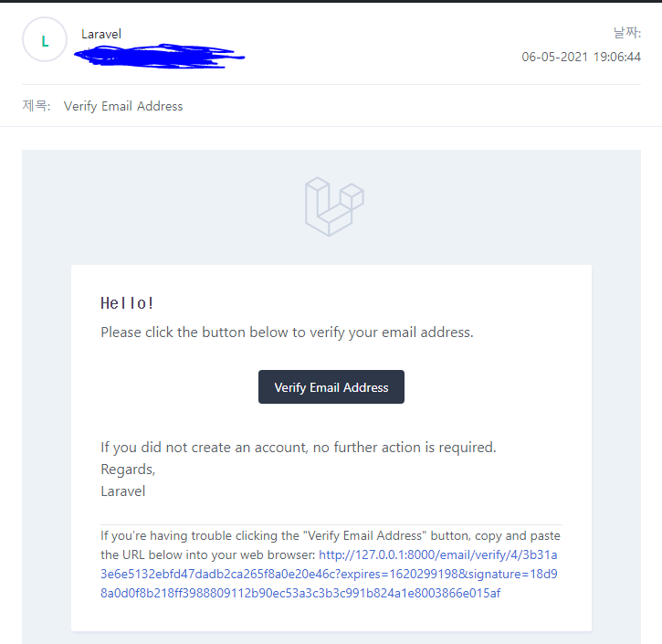Click the "제목:" subject label
The height and width of the screenshot is (644, 662).
tap(37, 106)
